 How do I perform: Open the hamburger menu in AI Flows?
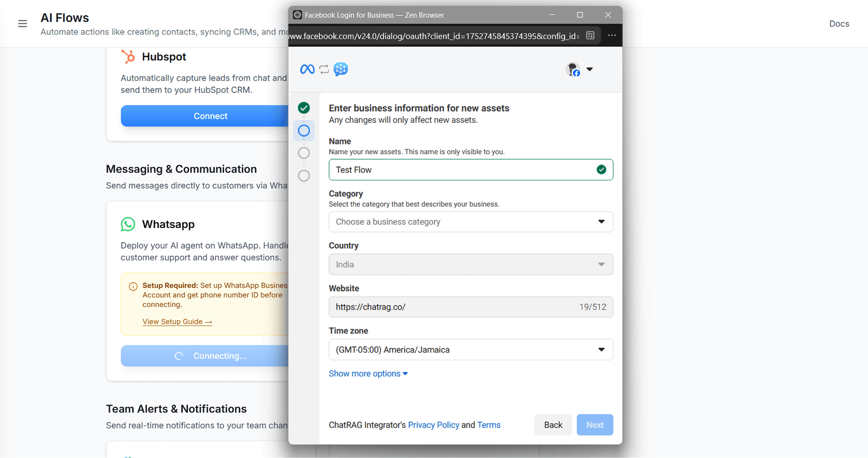tap(23, 24)
